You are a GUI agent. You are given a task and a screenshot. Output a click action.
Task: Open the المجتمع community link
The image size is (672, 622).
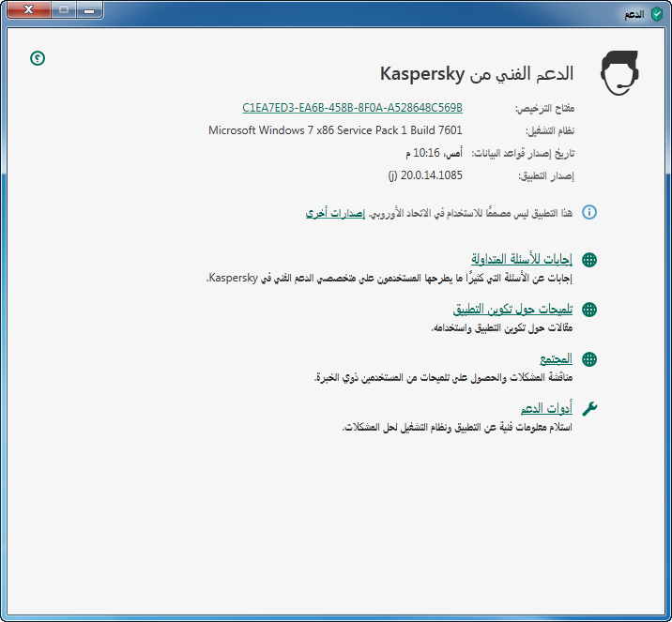pyautogui.click(x=556, y=359)
